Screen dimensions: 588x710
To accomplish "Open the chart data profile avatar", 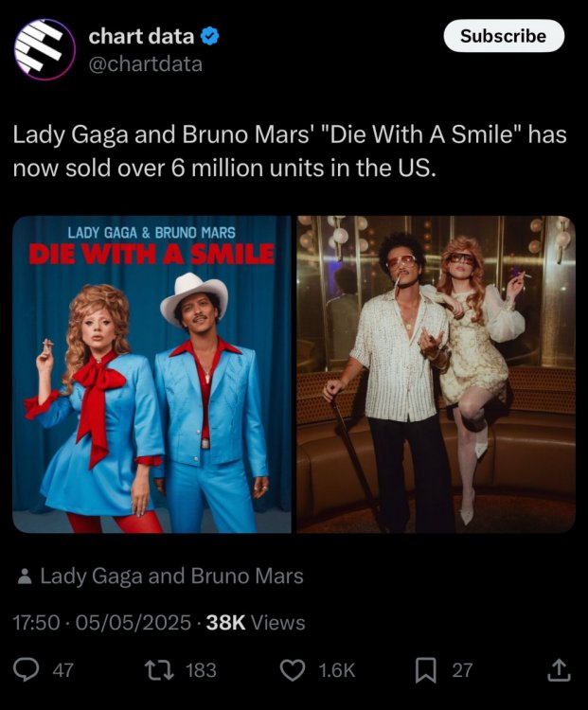I will pyautogui.click(x=45, y=49).
